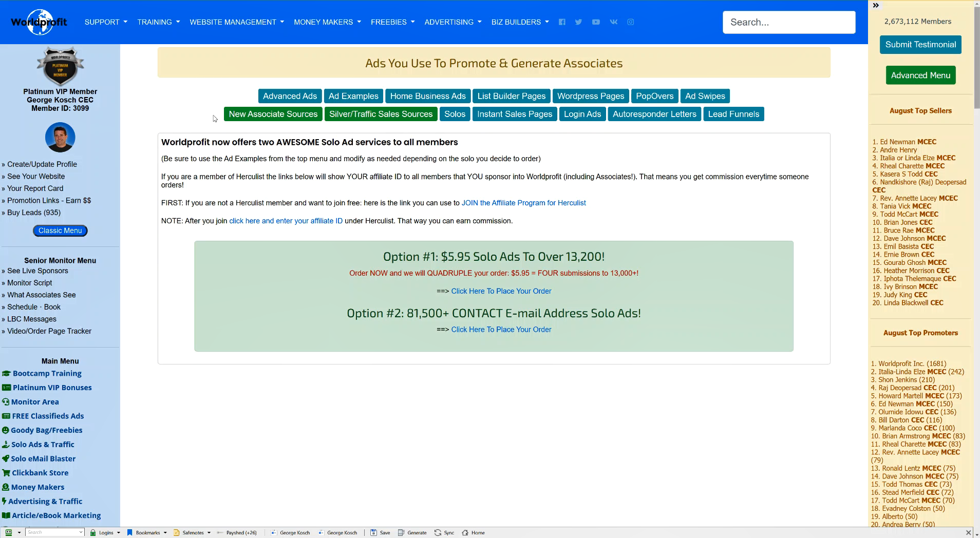Expand the TRAINING dropdown menu
This screenshot has height=538, width=980.
tap(159, 22)
